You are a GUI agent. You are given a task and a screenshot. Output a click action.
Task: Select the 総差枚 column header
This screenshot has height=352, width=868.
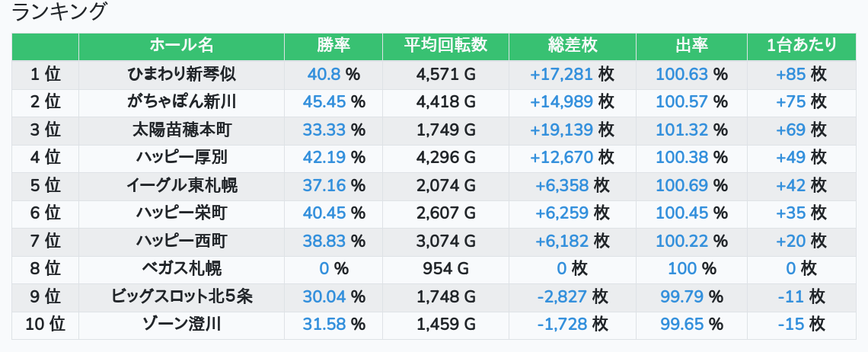[x=572, y=46]
